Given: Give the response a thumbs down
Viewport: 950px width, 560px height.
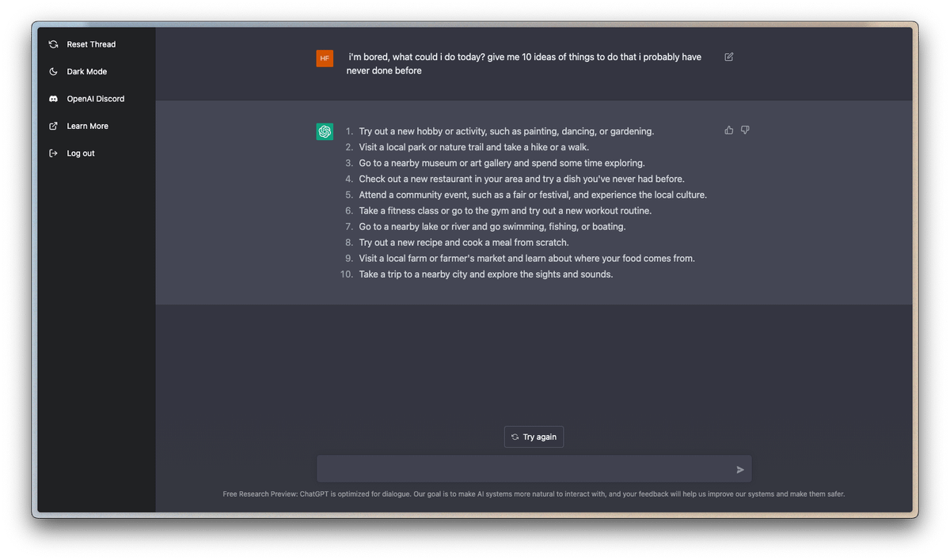Looking at the screenshot, I should click(x=745, y=130).
